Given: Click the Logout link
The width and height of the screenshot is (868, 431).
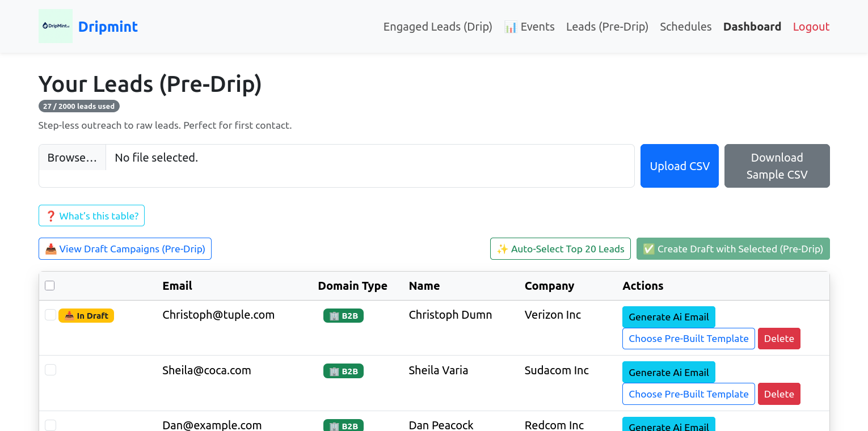Looking at the screenshot, I should point(811,27).
